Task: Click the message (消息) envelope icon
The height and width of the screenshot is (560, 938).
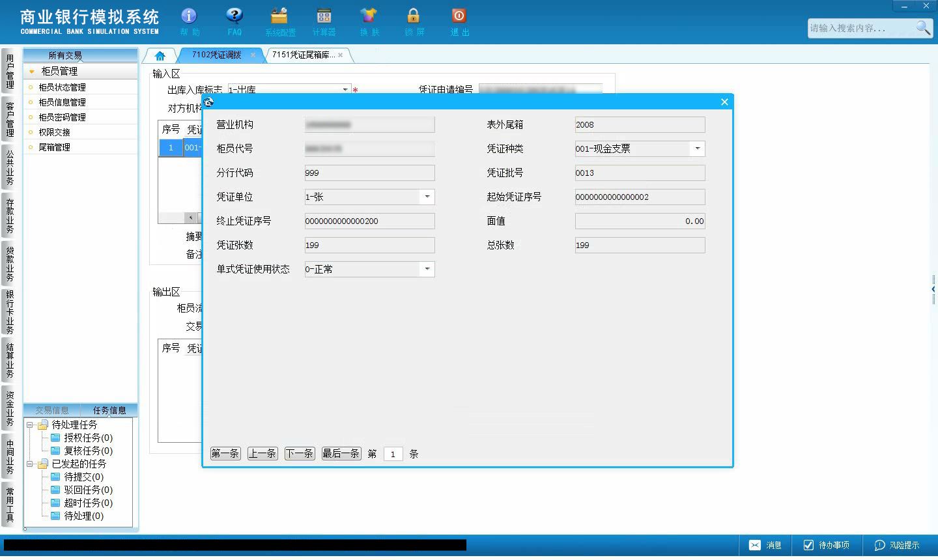Action: coord(754,545)
